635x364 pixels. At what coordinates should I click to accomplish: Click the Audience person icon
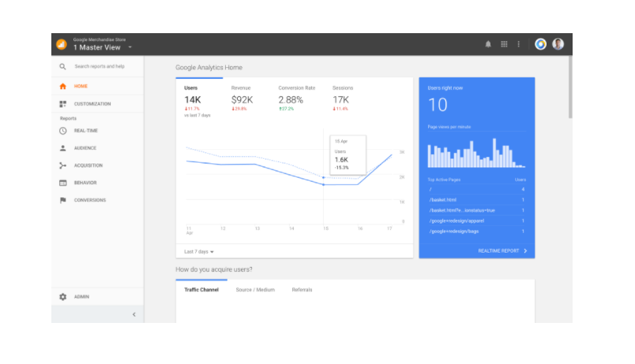pyautogui.click(x=62, y=148)
